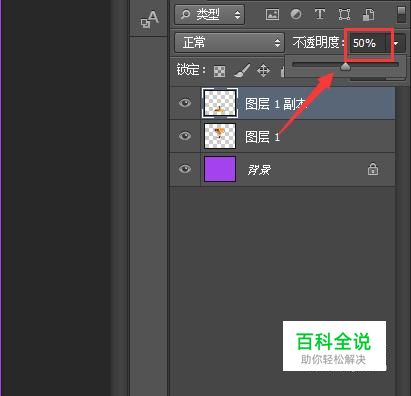Hide the 图层 1 副本 layer
The image size is (411, 396).
tap(185, 103)
